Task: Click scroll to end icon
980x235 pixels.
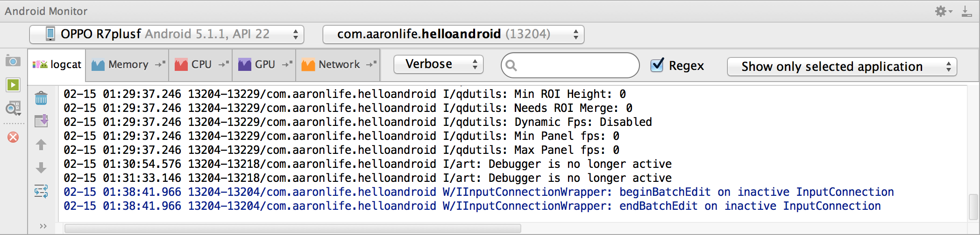Action: (x=41, y=121)
